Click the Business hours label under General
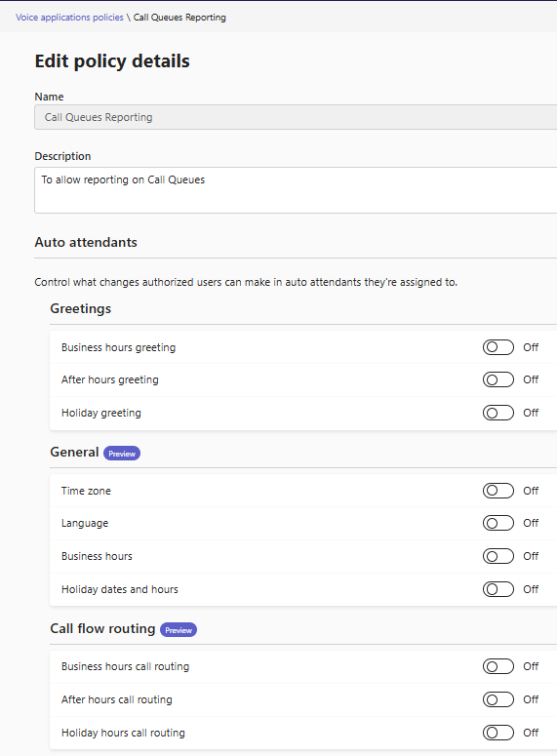Viewport: 557px width, 756px height. pyautogui.click(x=97, y=556)
